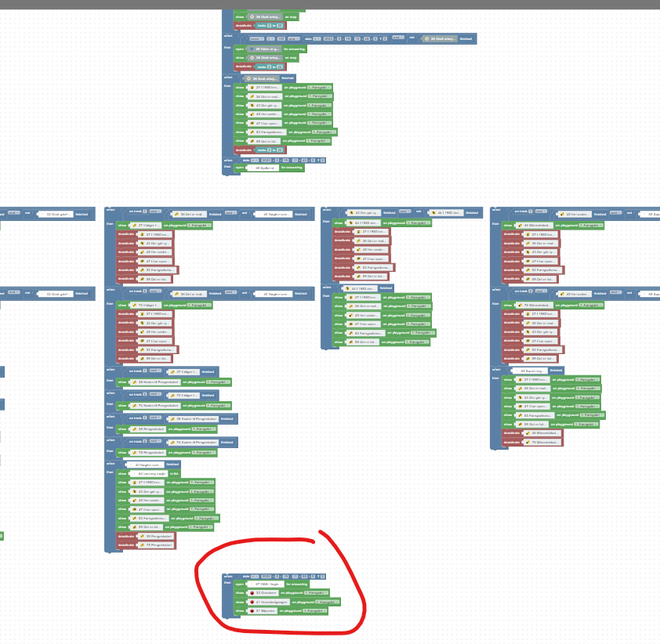Click key icon in show 75 Pengeskabet row
This screenshot has width=660, height=644.
pos(135,453)
